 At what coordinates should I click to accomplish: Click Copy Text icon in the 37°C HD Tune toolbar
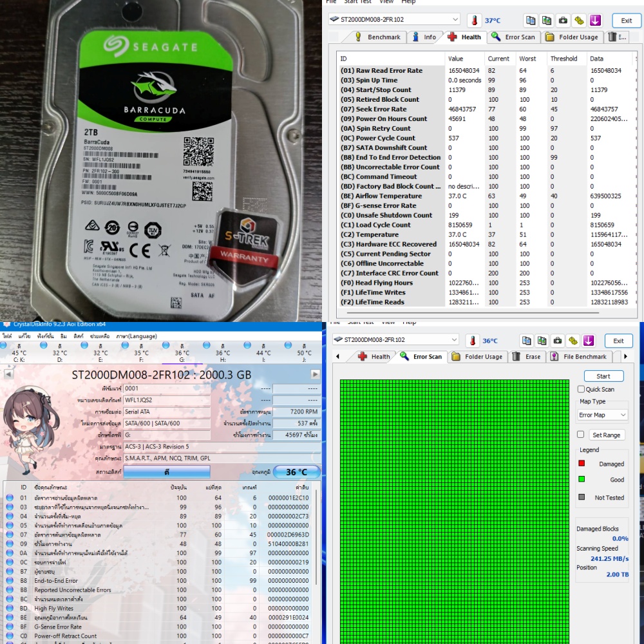coord(531,20)
